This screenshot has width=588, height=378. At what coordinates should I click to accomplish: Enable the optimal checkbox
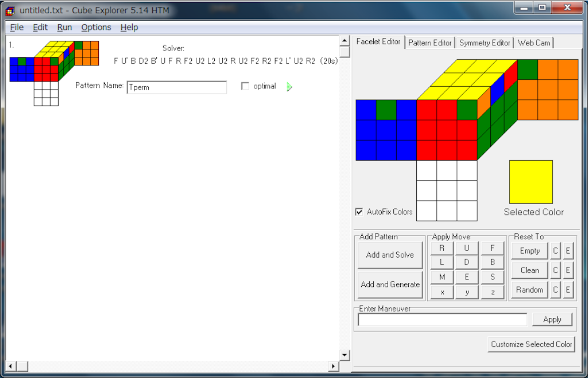(x=245, y=86)
